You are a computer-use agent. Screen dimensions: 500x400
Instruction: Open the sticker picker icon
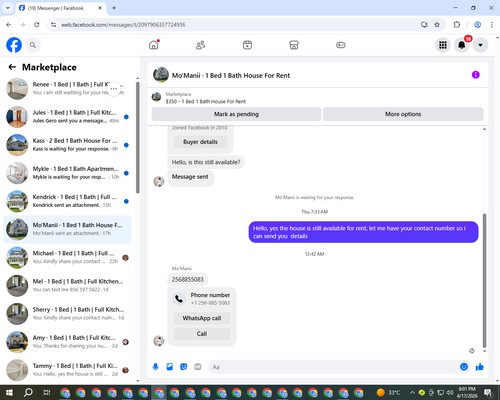coord(184,367)
